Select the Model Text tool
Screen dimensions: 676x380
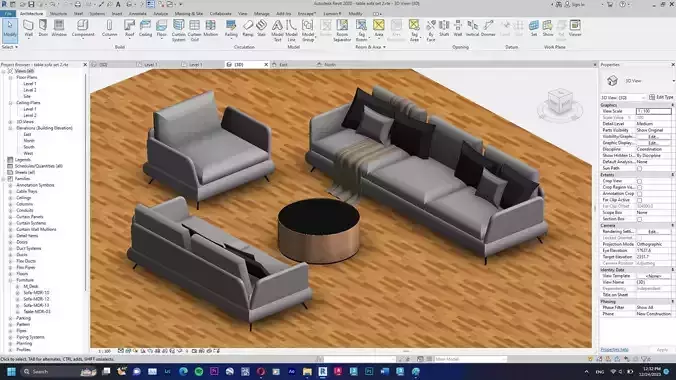[x=277, y=31]
